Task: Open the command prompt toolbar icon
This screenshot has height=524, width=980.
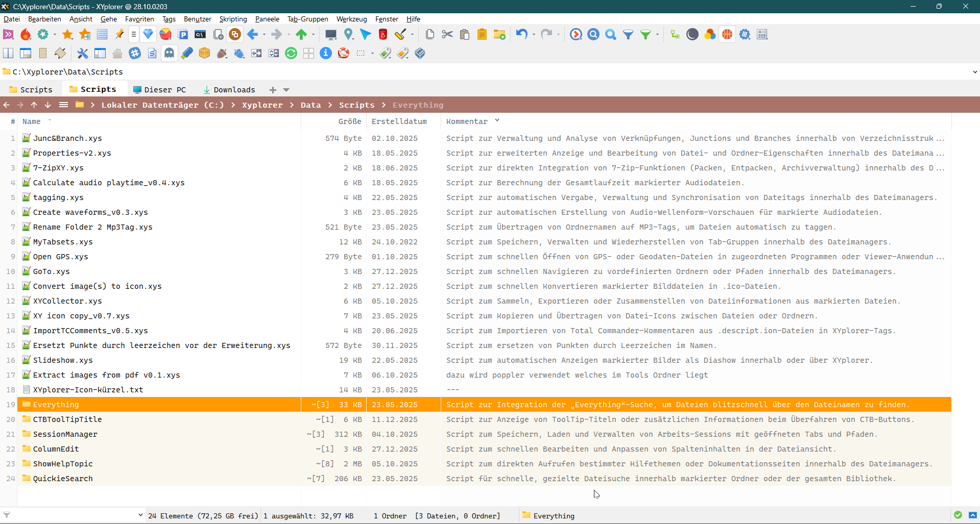Action: click(x=200, y=35)
